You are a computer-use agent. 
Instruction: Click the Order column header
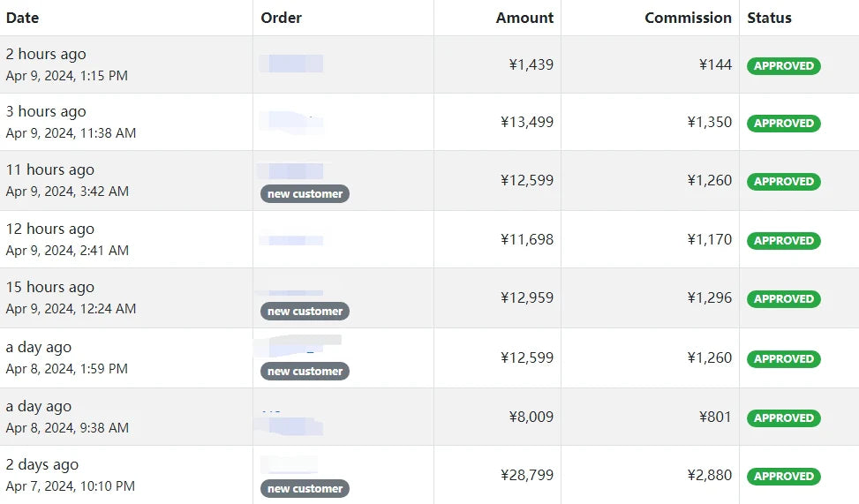coord(282,18)
